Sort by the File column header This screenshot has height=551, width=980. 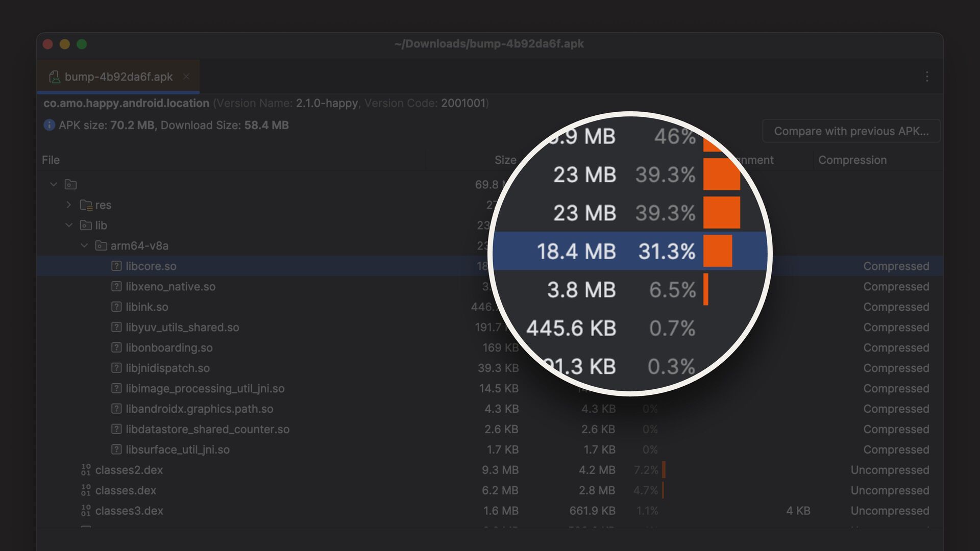pos(51,160)
